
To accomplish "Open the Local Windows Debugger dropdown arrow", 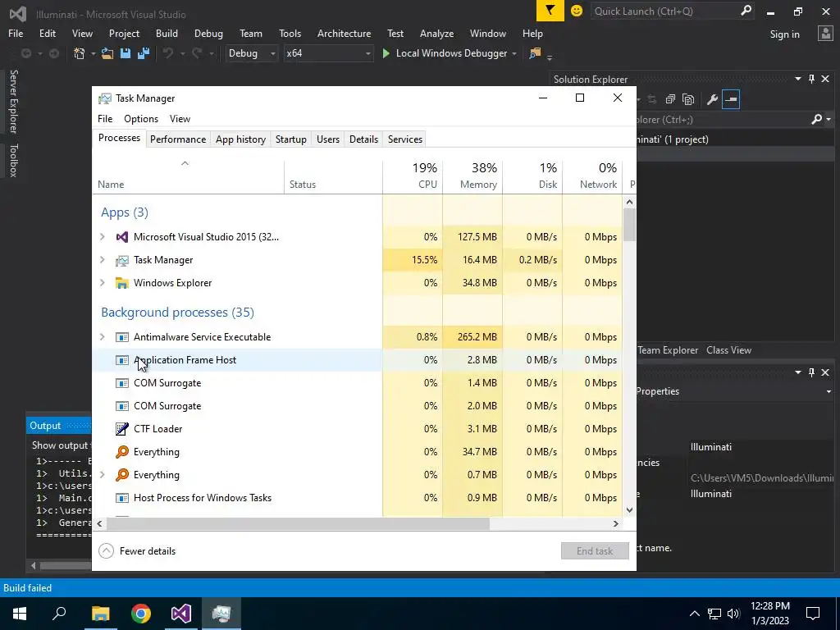I will [514, 53].
